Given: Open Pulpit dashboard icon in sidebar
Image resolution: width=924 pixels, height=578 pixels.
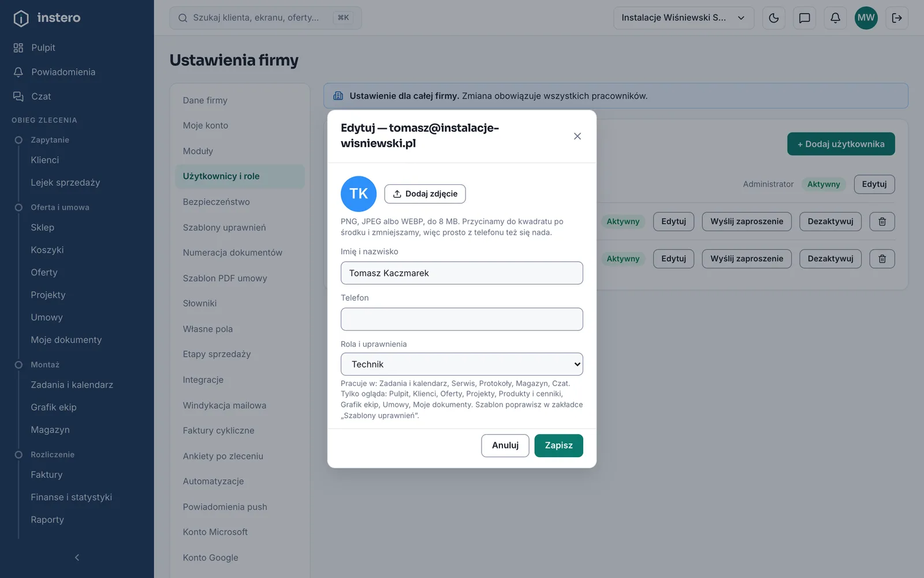Looking at the screenshot, I should point(18,48).
